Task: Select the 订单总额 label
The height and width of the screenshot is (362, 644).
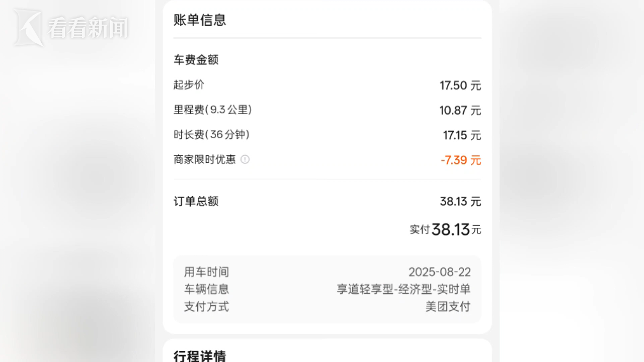Action: tap(196, 202)
